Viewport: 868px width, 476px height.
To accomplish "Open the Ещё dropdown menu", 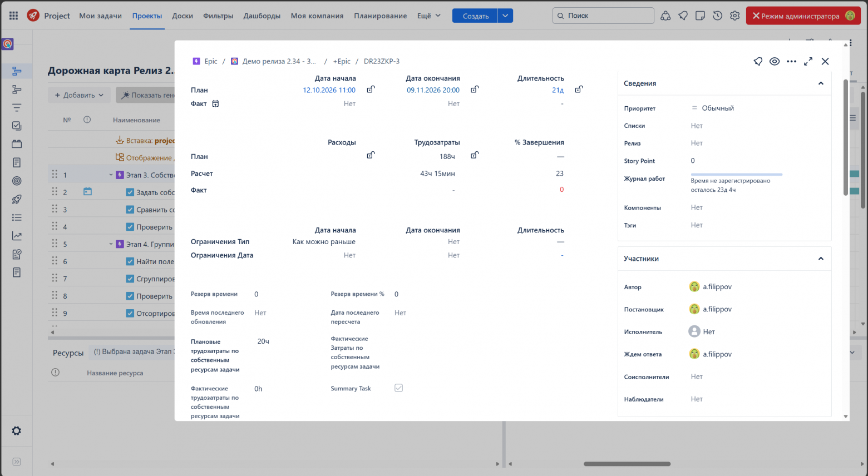I will click(429, 16).
